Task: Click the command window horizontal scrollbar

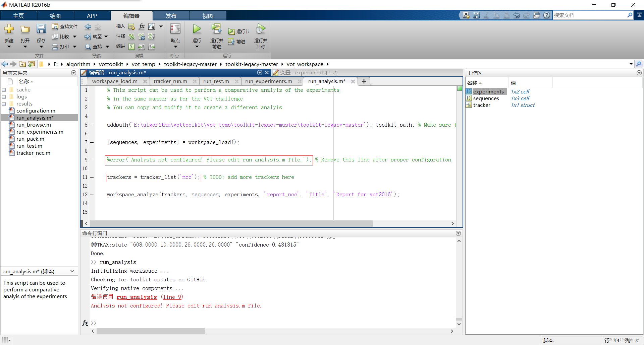Action: pos(151,331)
